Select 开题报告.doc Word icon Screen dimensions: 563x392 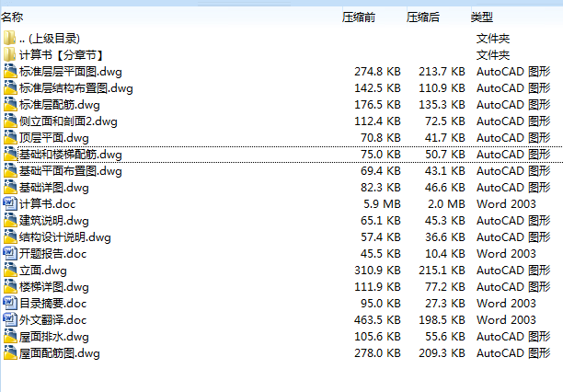tap(10, 253)
